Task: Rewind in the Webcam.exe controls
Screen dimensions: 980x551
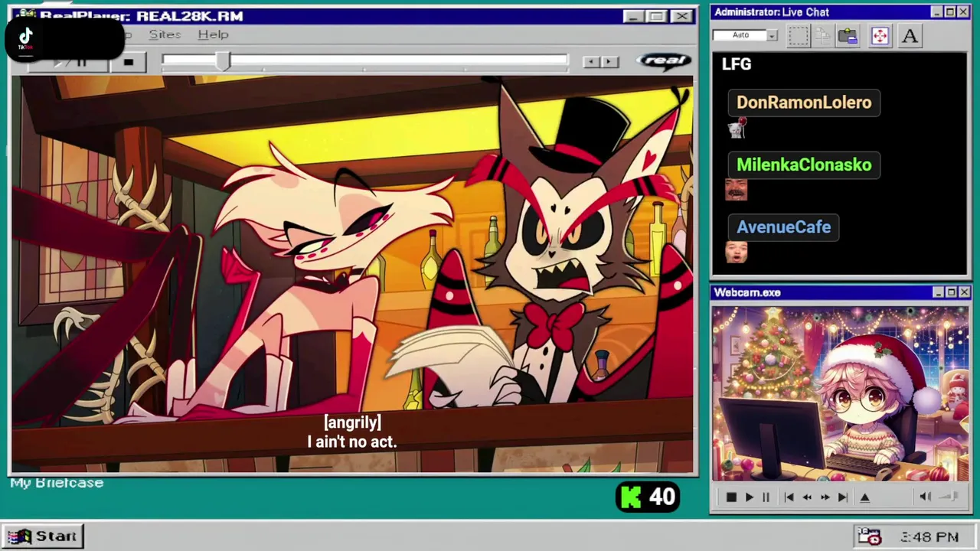Action: coord(807,497)
